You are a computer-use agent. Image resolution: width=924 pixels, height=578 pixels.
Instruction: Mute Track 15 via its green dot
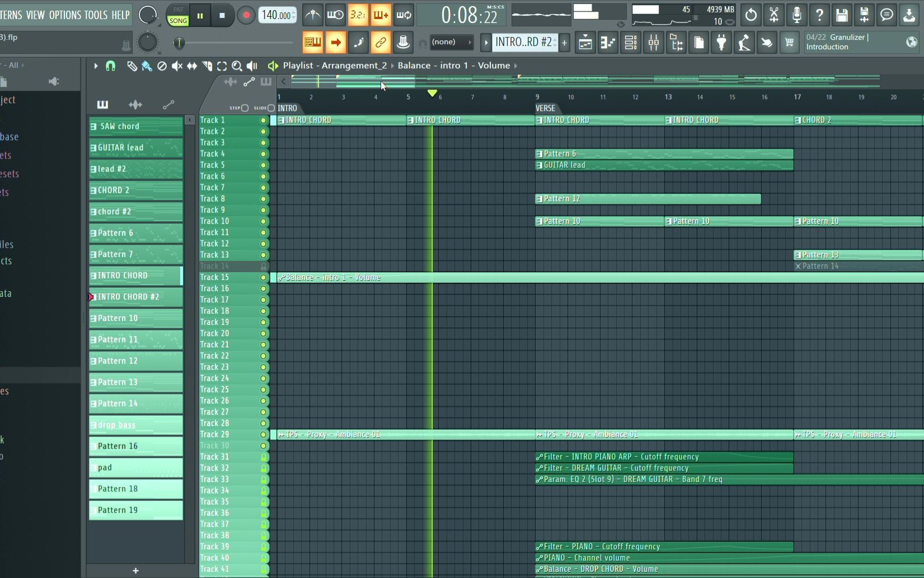coord(263,277)
